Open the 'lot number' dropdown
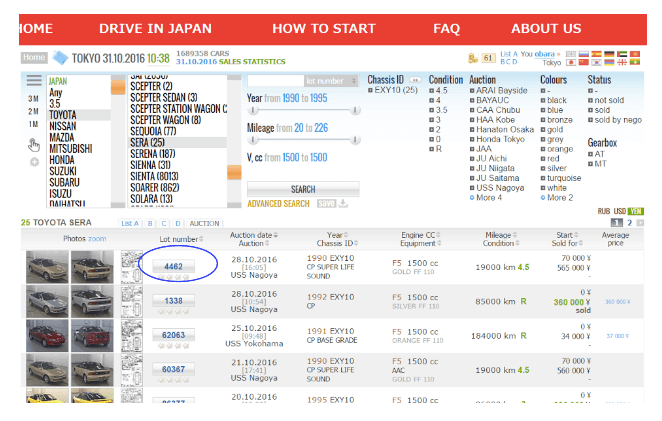Viewport: 662px width, 421px height. [x=331, y=81]
